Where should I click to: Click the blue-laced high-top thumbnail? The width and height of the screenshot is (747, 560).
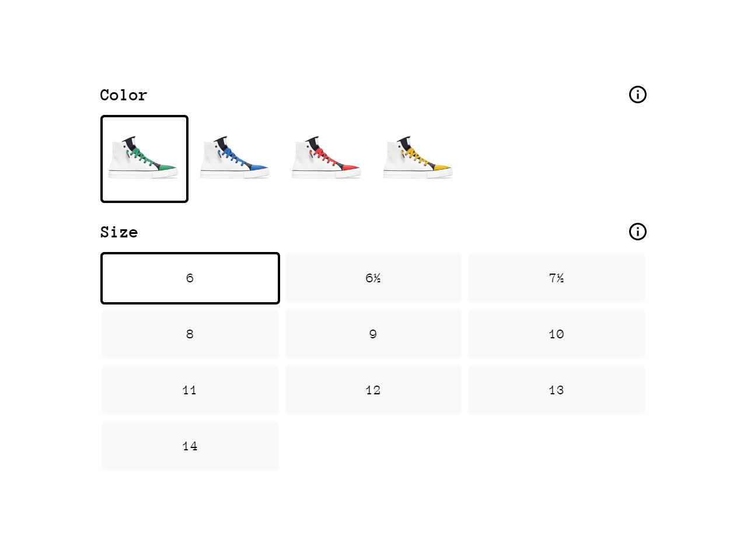pyautogui.click(x=235, y=159)
